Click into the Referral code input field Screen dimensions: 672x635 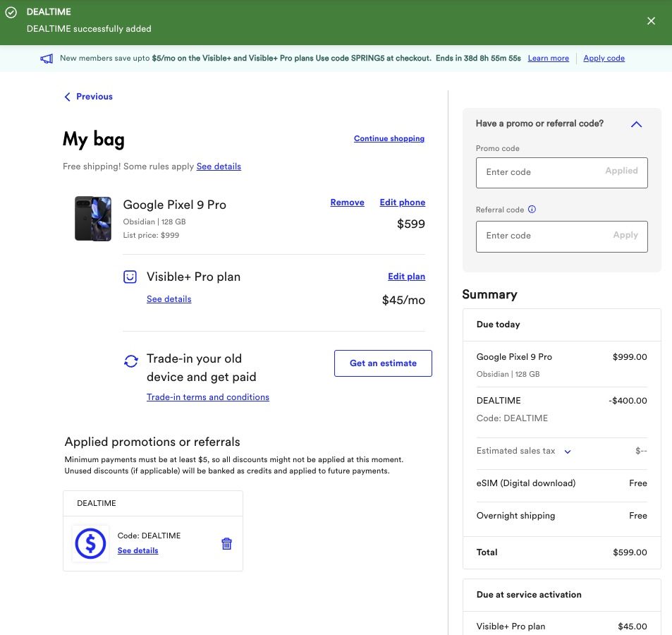(539, 236)
